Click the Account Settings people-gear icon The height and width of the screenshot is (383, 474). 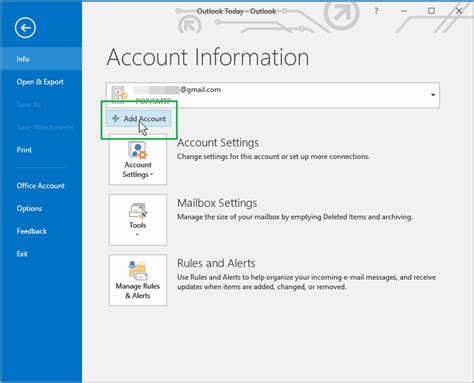(x=138, y=150)
